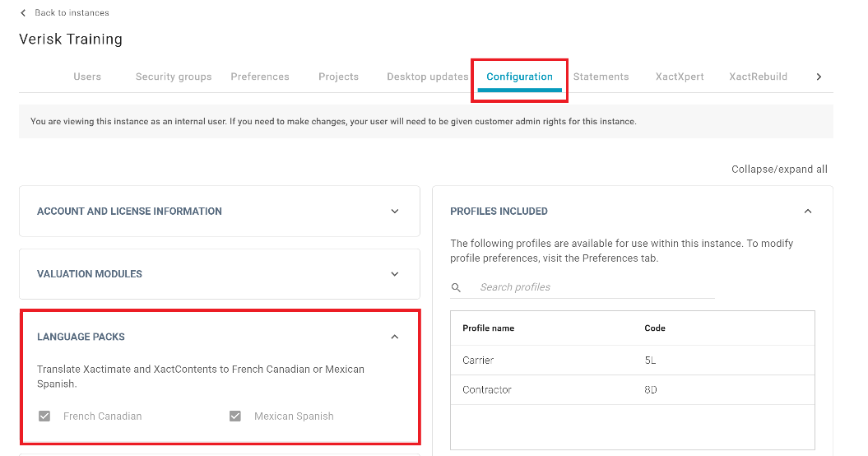This screenshot has height=456, width=868.
Task: Click the 8D code cell
Action: (651, 389)
